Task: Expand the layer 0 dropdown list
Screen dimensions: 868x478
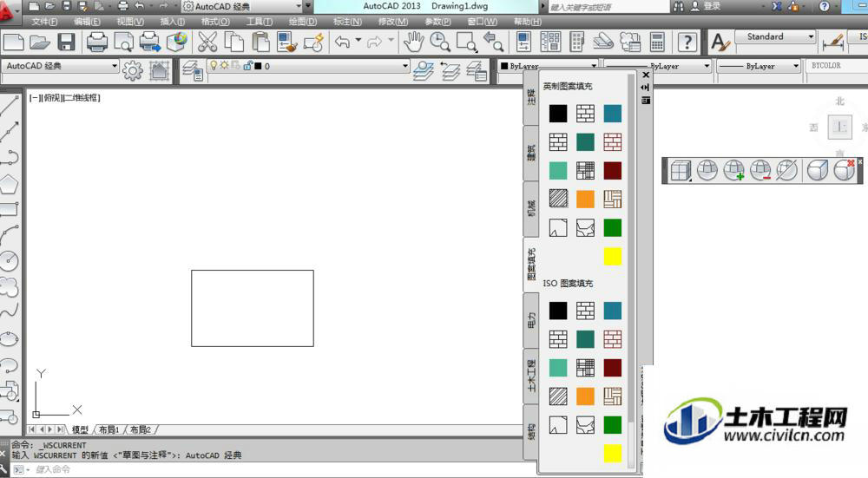Action: click(x=405, y=66)
